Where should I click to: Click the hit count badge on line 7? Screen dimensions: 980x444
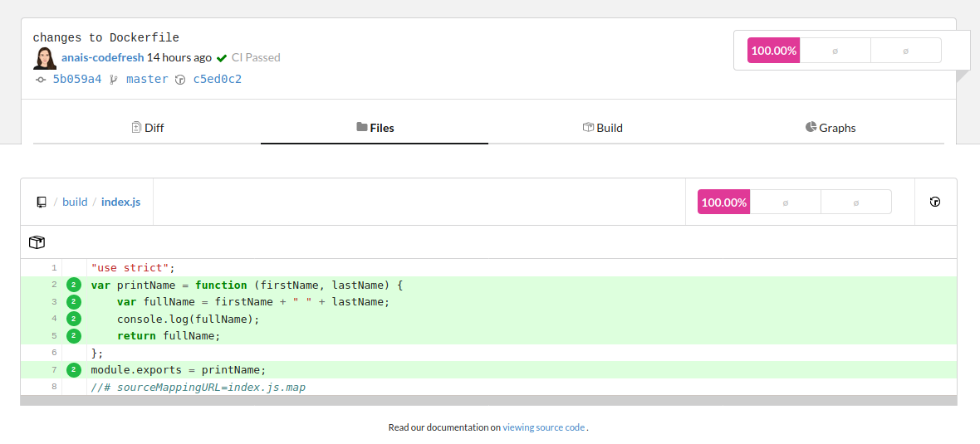tap(74, 370)
